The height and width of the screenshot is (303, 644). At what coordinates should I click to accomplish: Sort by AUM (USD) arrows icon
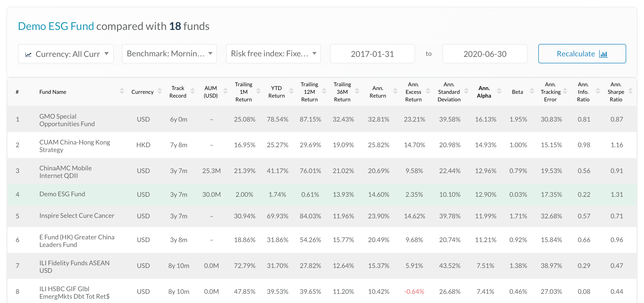click(x=225, y=91)
